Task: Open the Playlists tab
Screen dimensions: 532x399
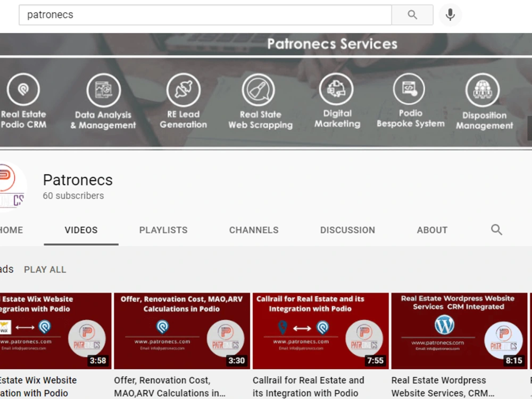Action: tap(163, 230)
